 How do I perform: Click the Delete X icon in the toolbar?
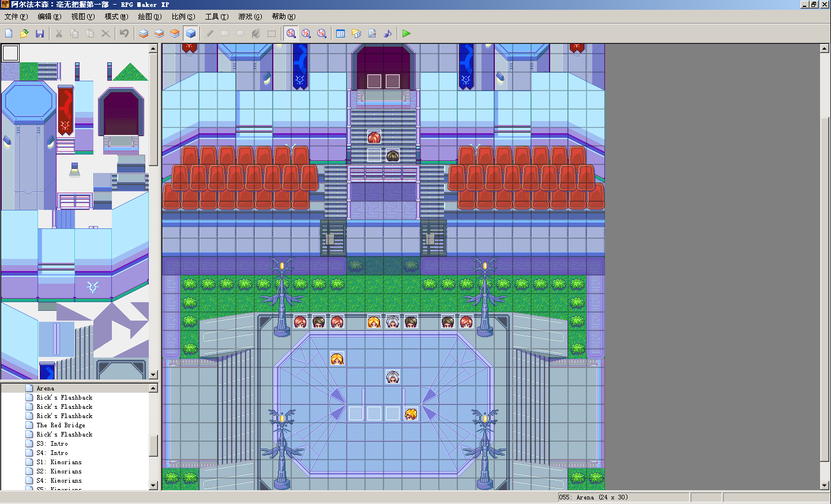coord(106,33)
